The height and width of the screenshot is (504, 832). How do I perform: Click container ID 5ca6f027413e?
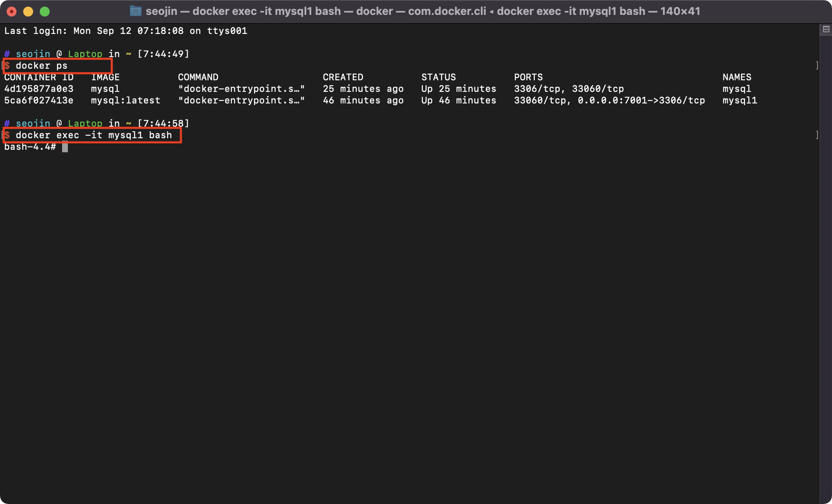click(x=39, y=101)
